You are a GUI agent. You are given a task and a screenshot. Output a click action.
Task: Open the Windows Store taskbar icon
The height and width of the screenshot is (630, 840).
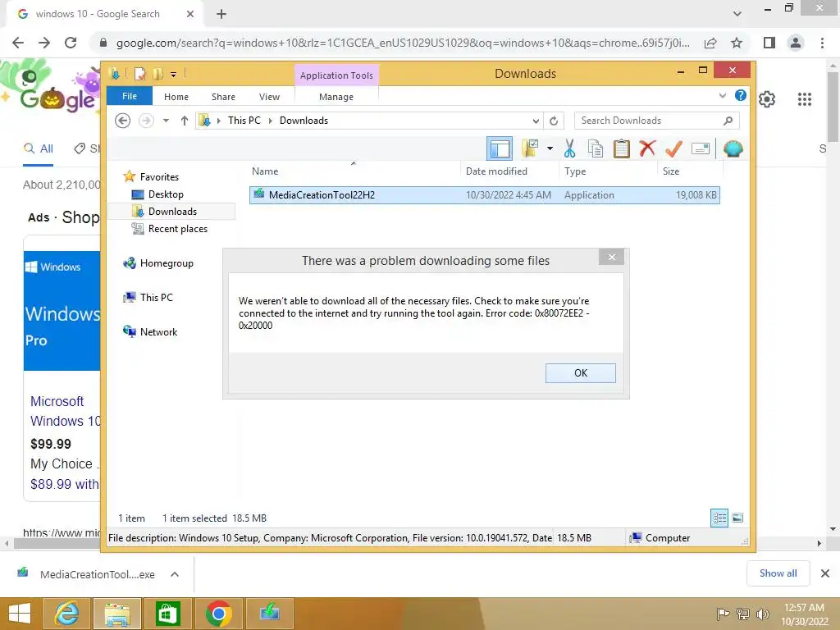167,614
